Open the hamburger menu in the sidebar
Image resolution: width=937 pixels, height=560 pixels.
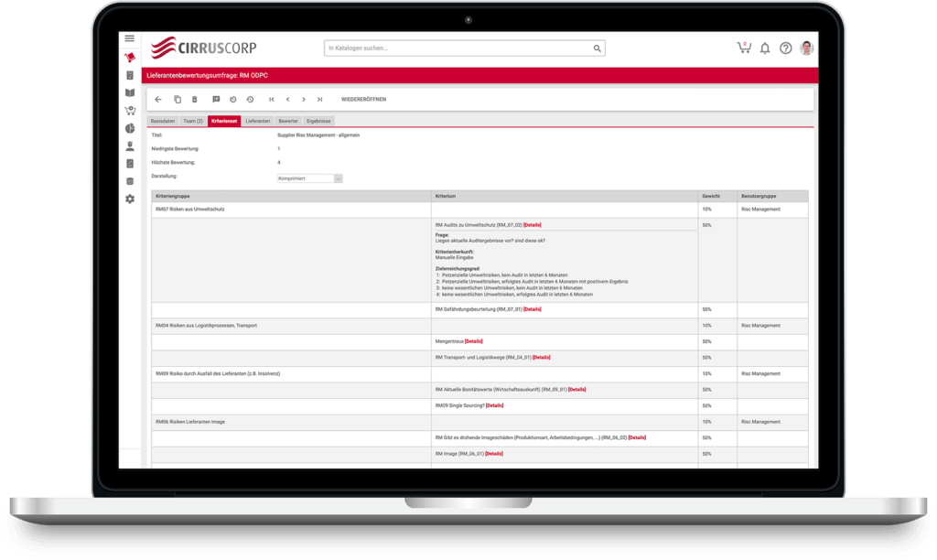click(x=129, y=38)
